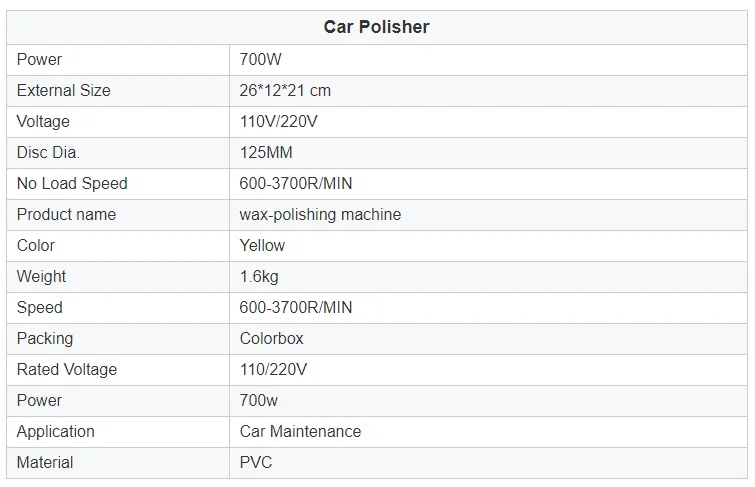This screenshot has height=487, width=755.
Task: Select the Product name label
Action: click(x=66, y=214)
